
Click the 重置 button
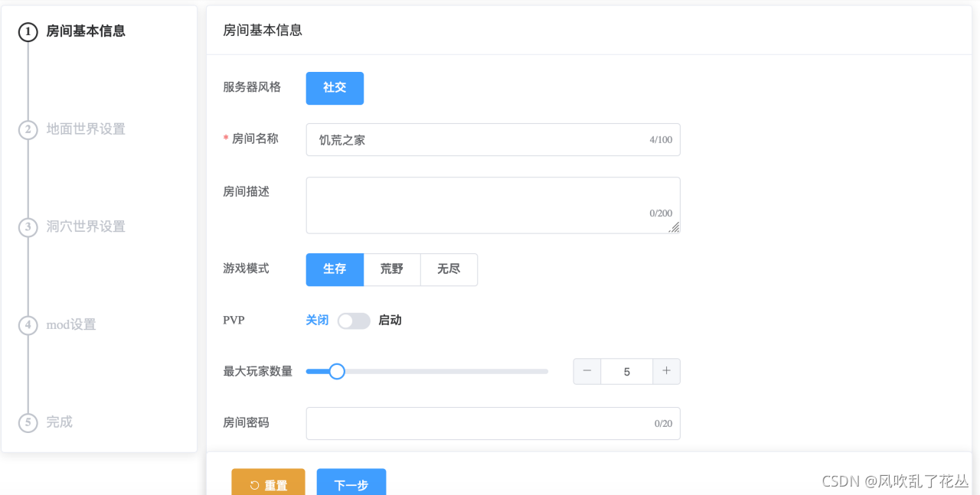pyautogui.click(x=268, y=484)
